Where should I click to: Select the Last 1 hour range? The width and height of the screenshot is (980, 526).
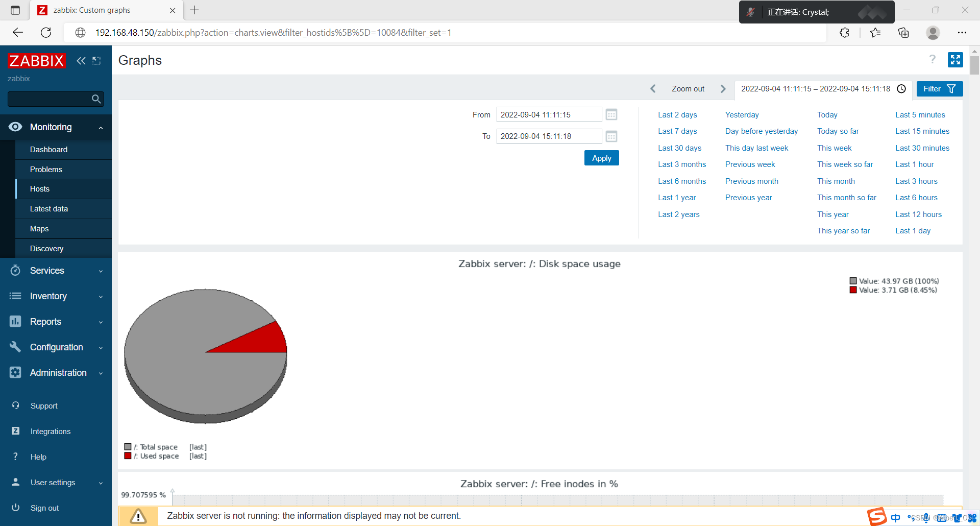pyautogui.click(x=914, y=164)
